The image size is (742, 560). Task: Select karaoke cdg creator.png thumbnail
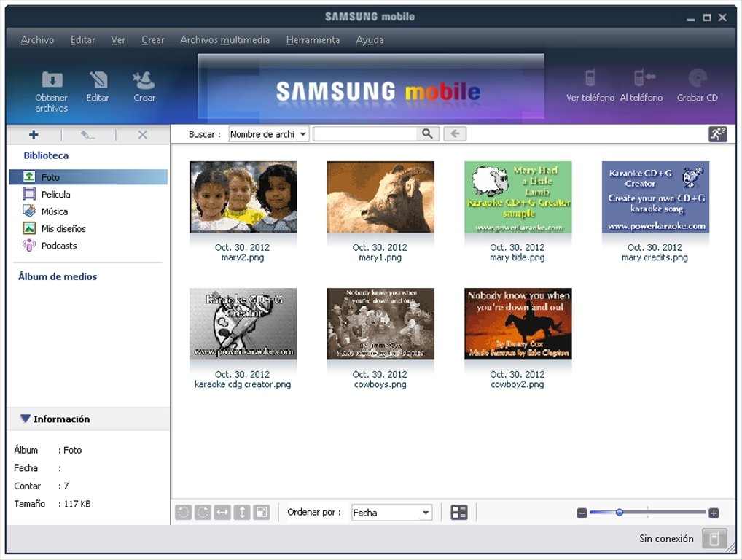(243, 324)
